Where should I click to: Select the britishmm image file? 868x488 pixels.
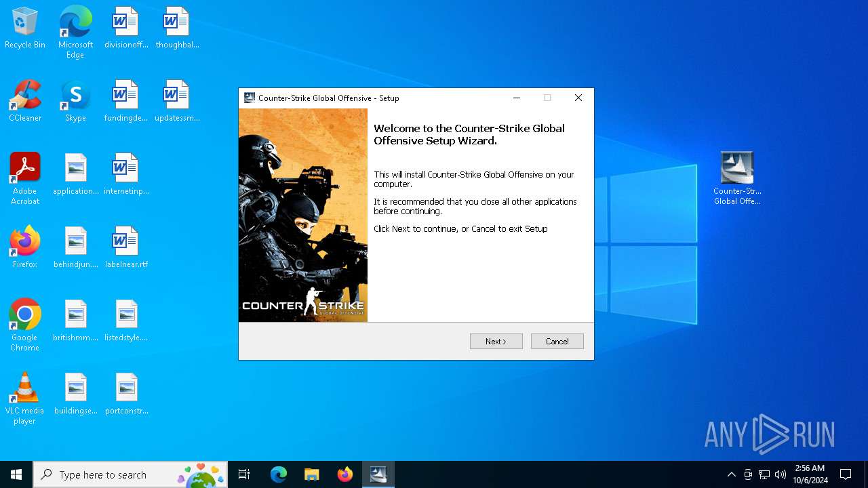[x=76, y=321]
